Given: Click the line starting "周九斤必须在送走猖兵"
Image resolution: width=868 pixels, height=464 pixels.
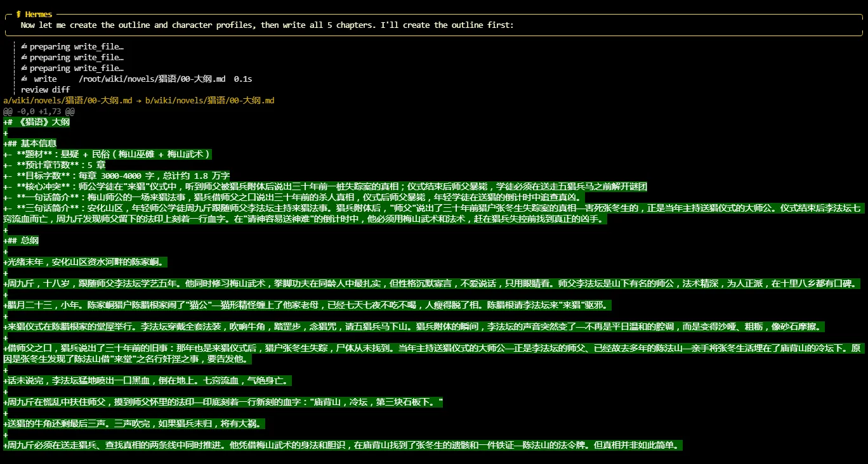Looking at the screenshot, I should pos(343,445).
